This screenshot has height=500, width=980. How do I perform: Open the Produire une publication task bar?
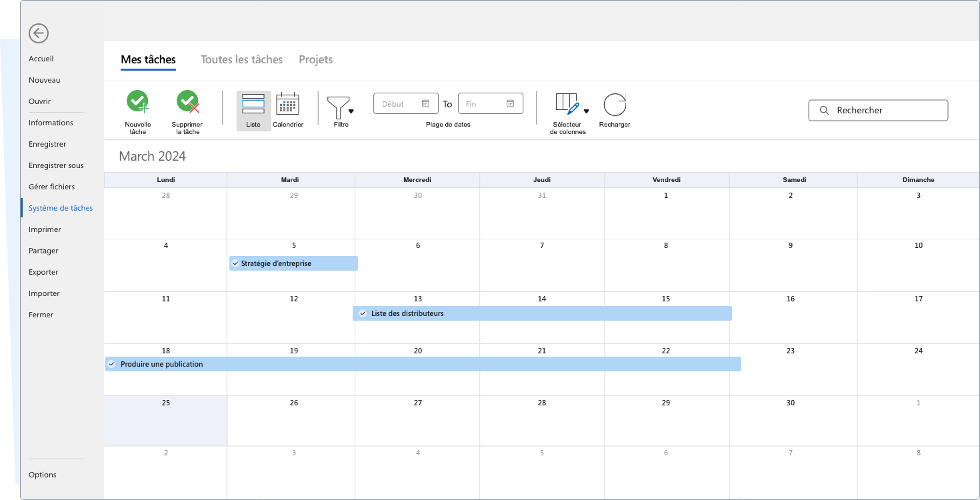[x=423, y=364]
